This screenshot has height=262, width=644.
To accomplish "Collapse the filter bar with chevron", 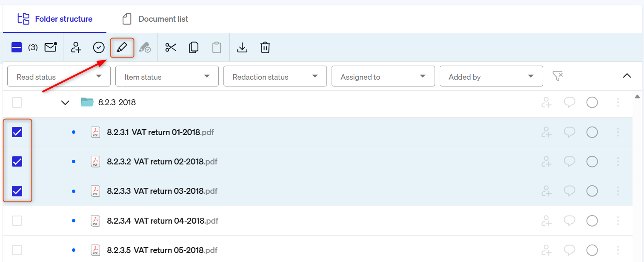I will tap(627, 76).
